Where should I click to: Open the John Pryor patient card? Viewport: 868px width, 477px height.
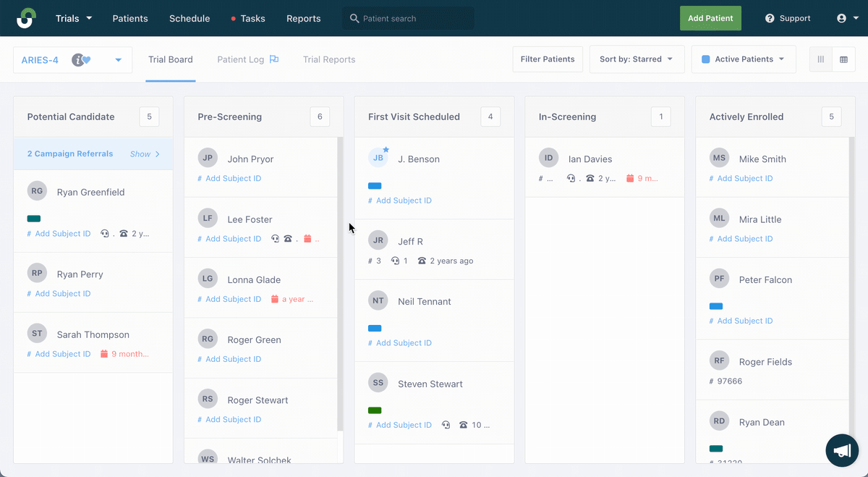(261, 166)
